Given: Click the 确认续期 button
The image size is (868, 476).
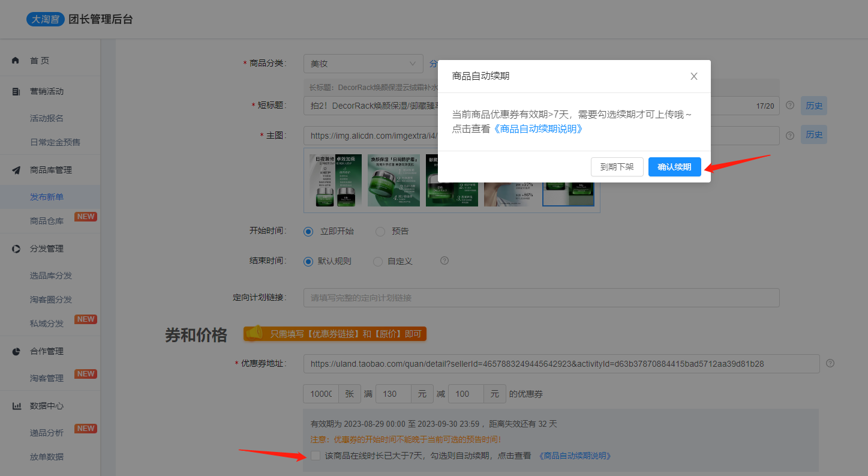Looking at the screenshot, I should click(674, 167).
